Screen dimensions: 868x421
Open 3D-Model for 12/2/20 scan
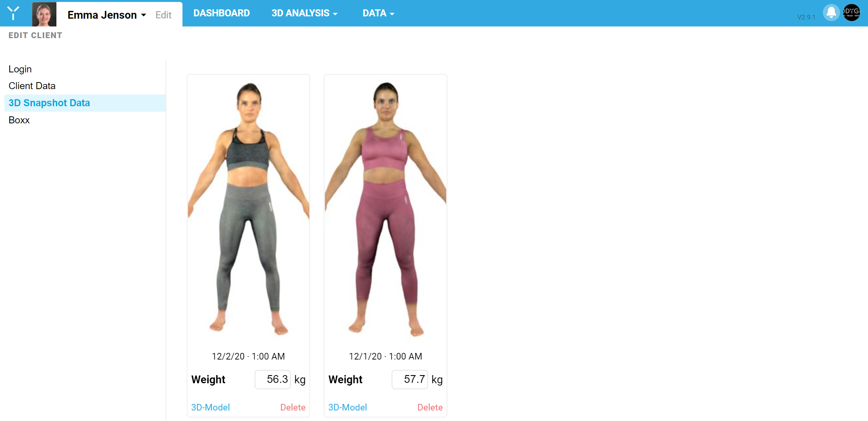click(x=210, y=407)
